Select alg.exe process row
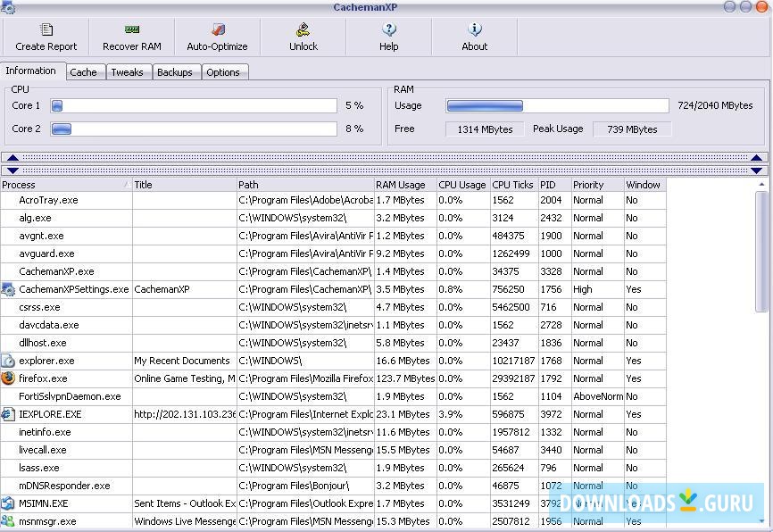773x532 pixels. pyautogui.click(x=333, y=218)
